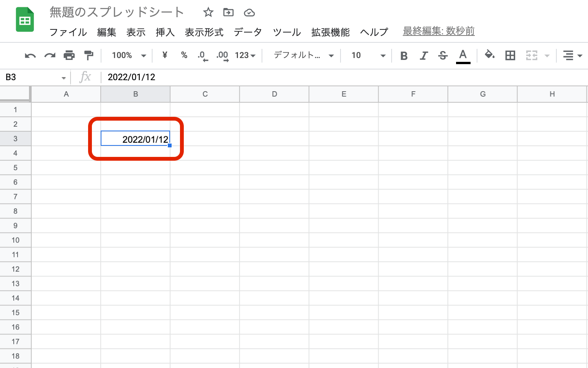Viewport: 588px width, 368px height.
Task: Check the cloud save status icon
Action: (249, 13)
